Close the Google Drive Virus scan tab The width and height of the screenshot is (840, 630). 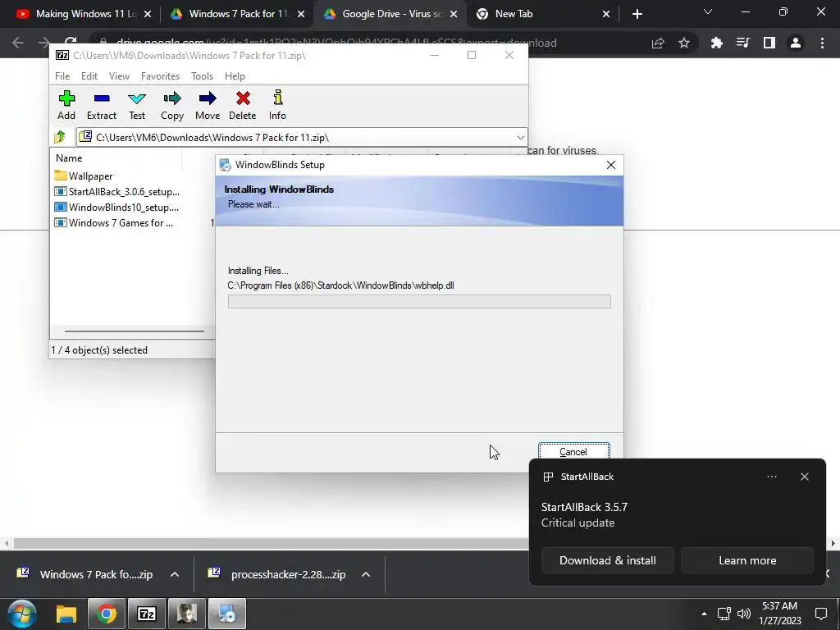coord(454,14)
